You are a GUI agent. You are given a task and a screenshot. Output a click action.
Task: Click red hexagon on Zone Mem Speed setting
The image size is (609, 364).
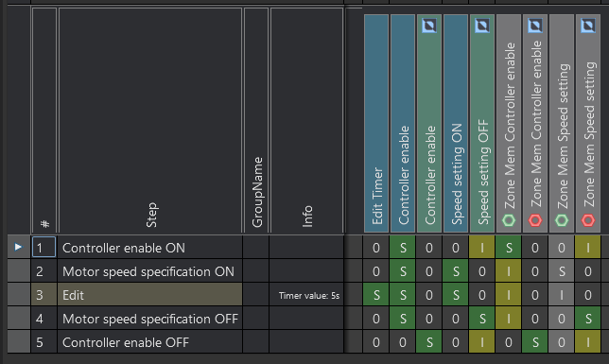coord(587,220)
